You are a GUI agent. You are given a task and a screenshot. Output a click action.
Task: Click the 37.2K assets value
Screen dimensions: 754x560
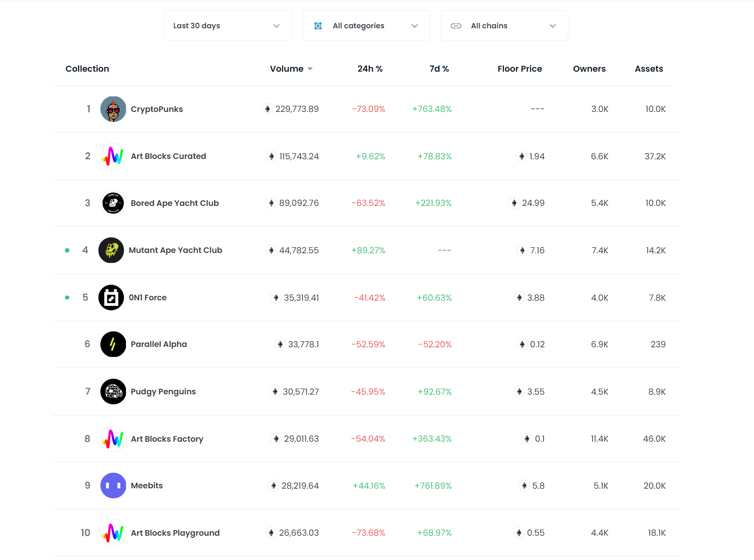coord(655,156)
